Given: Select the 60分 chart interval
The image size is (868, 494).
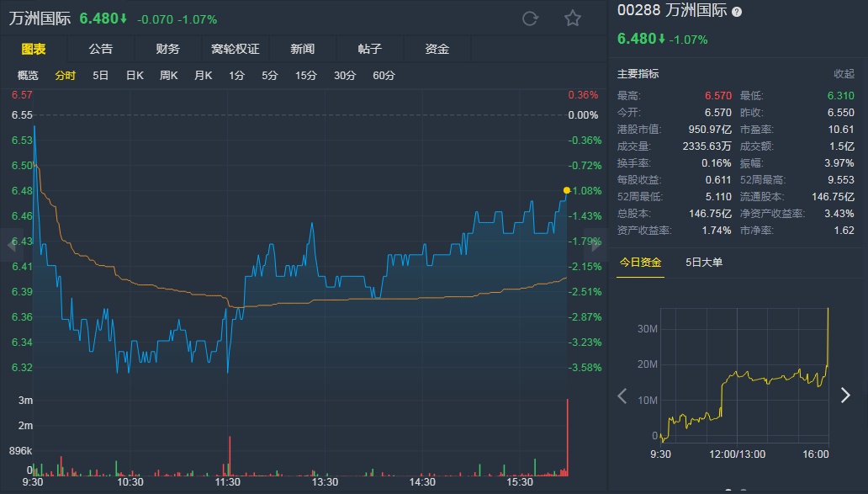Looking at the screenshot, I should pyautogui.click(x=384, y=75).
